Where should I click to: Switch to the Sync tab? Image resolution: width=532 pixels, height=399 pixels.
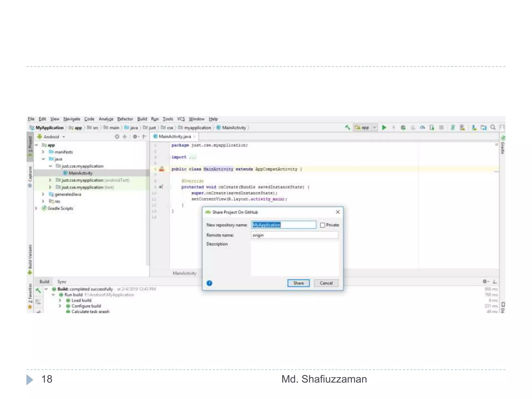[62, 282]
